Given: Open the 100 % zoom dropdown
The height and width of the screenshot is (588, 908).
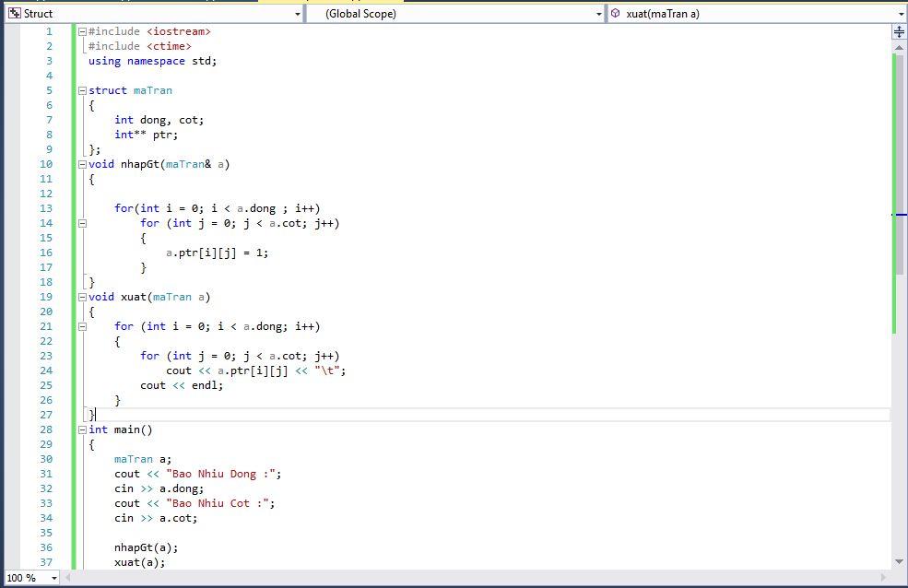Looking at the screenshot, I should (x=53, y=578).
